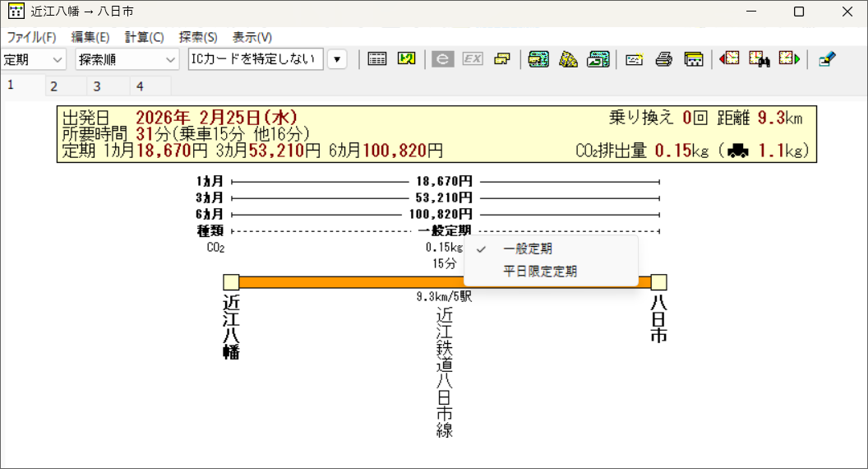Choose 平日限定定期 in the popup menu

click(551, 271)
